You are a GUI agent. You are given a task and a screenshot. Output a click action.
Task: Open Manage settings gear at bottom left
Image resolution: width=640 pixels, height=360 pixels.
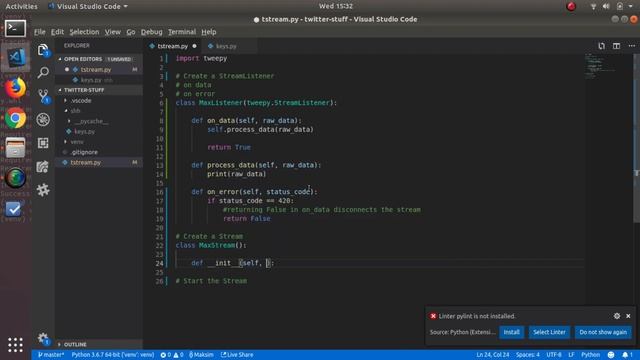point(43,338)
